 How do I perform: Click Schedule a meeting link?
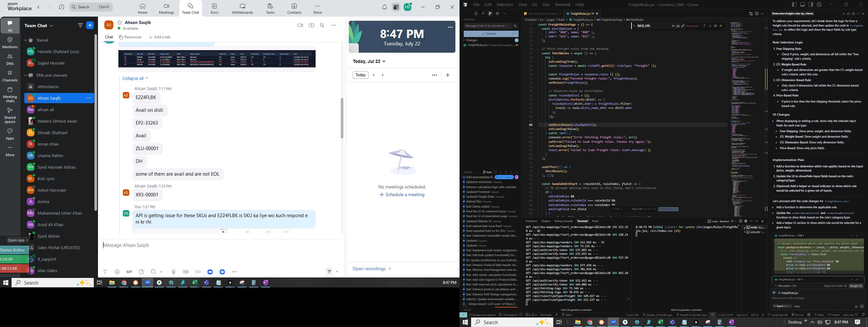(x=402, y=194)
